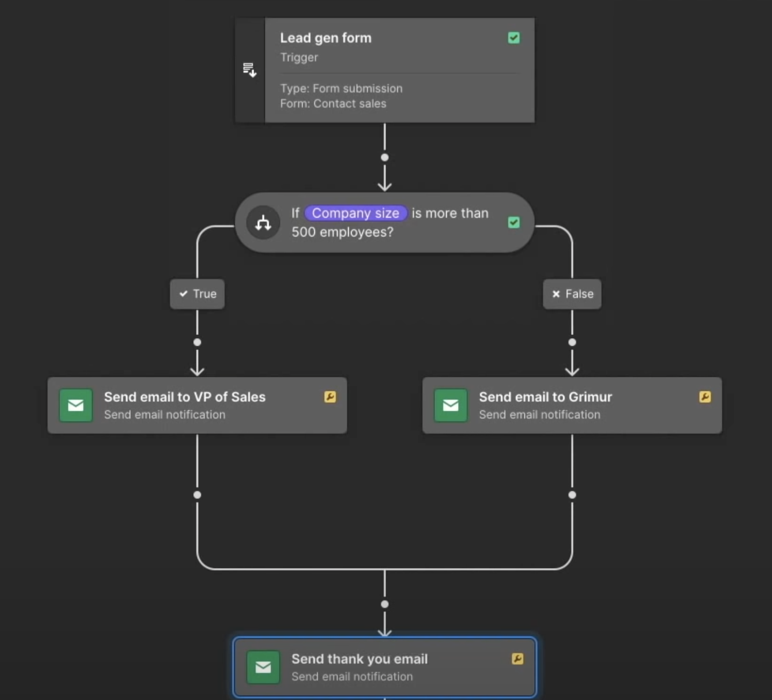
Task: Select the True branch label
Action: 197,294
